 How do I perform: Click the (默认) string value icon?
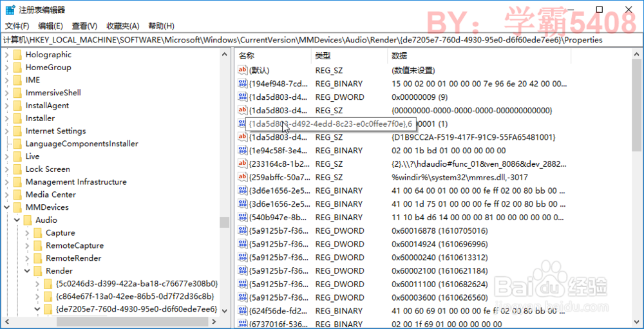pos(243,70)
